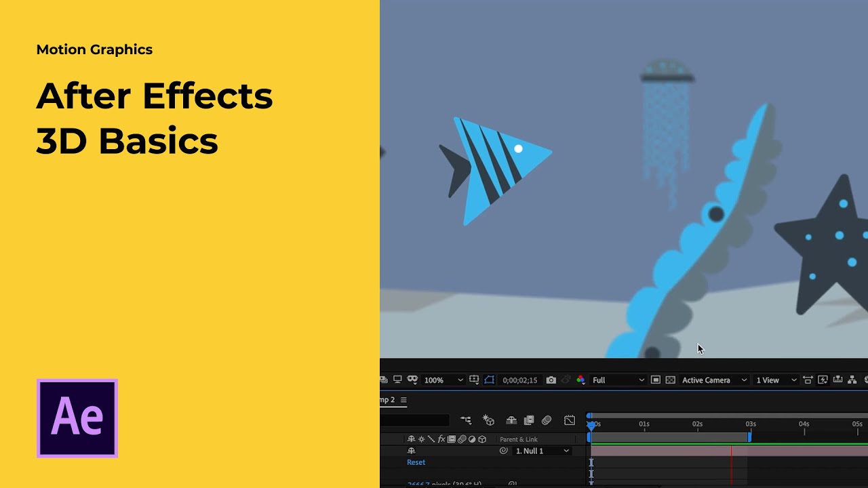Click the work area end handle
Screen dimensions: 868x488
(749, 437)
